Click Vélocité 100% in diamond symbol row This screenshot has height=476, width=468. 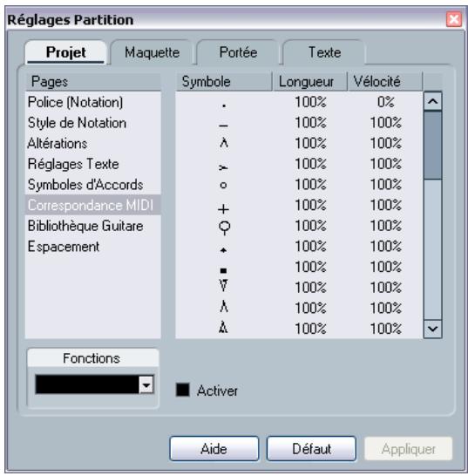tap(386, 247)
